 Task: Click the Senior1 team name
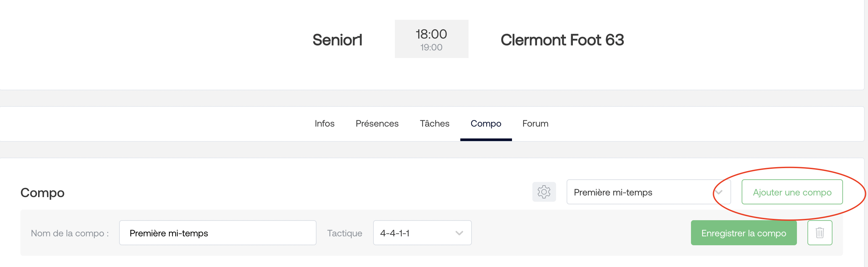337,40
